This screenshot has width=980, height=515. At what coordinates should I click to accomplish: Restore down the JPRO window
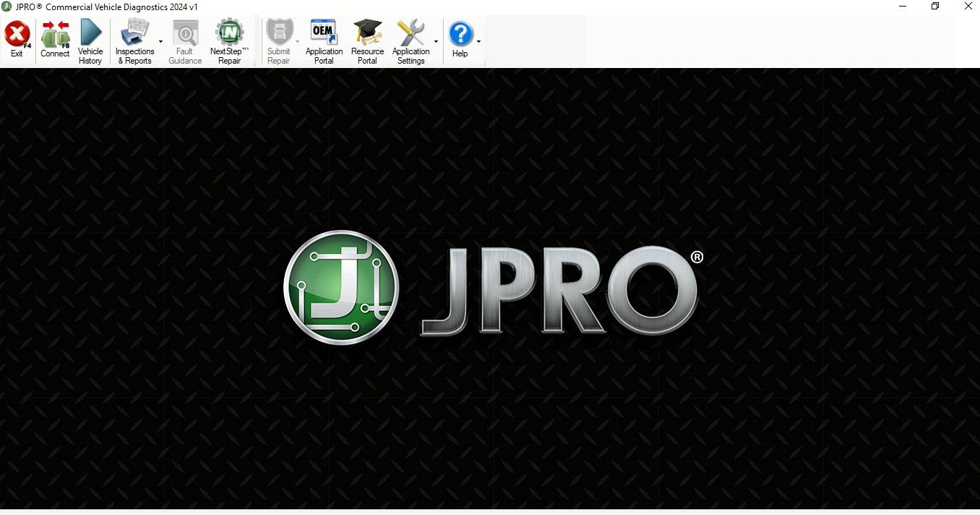(x=935, y=7)
